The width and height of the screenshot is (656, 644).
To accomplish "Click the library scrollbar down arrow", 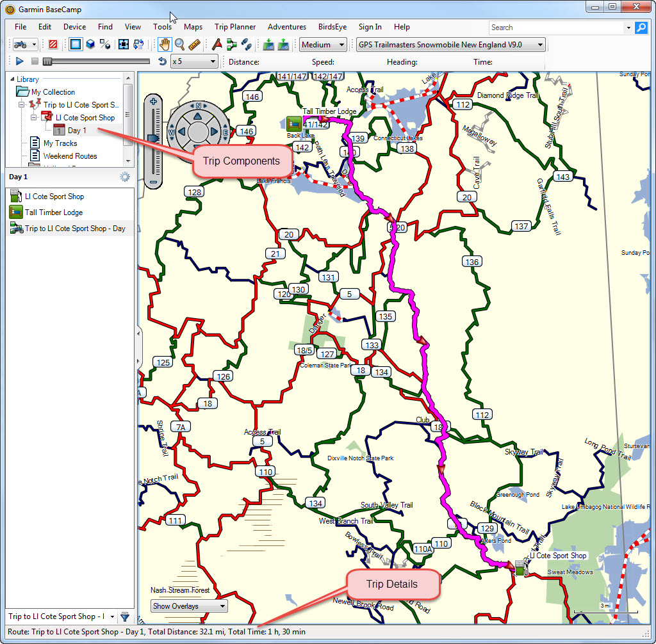I will click(x=128, y=161).
